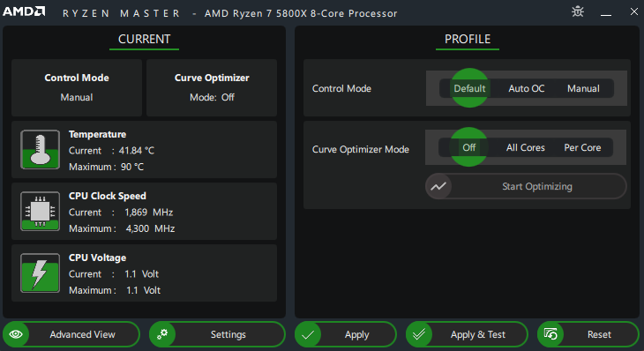Click maximum clock 4,300 MHz value
This screenshot has width=644, height=351.
click(150, 228)
